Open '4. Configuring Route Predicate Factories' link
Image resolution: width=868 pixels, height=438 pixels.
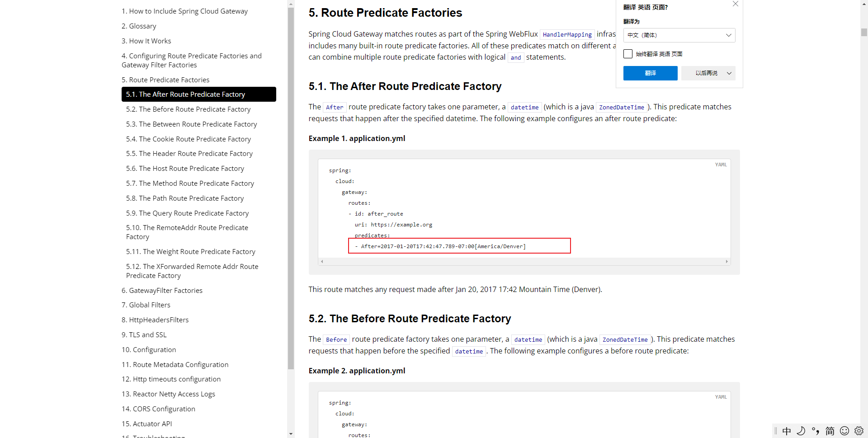[192, 61]
